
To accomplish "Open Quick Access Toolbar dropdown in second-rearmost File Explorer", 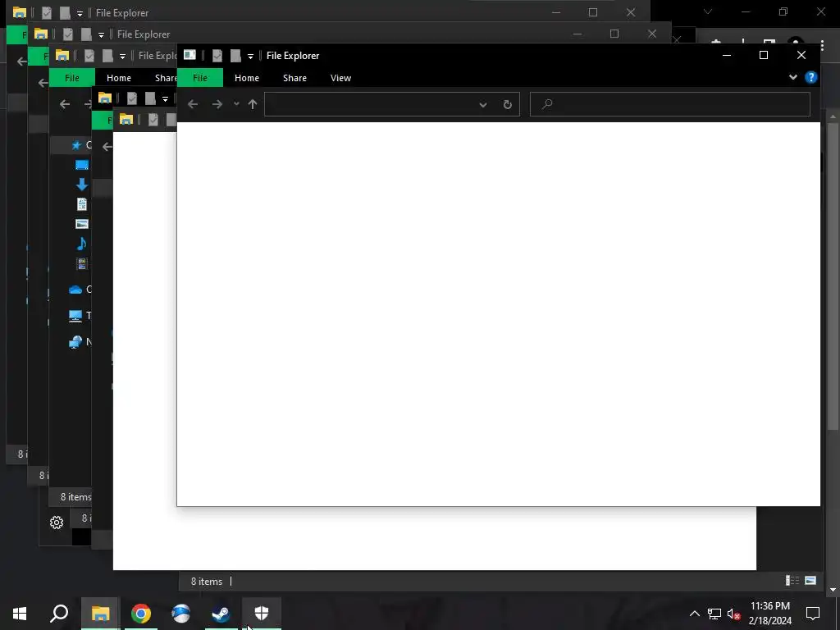I will 101,34.
